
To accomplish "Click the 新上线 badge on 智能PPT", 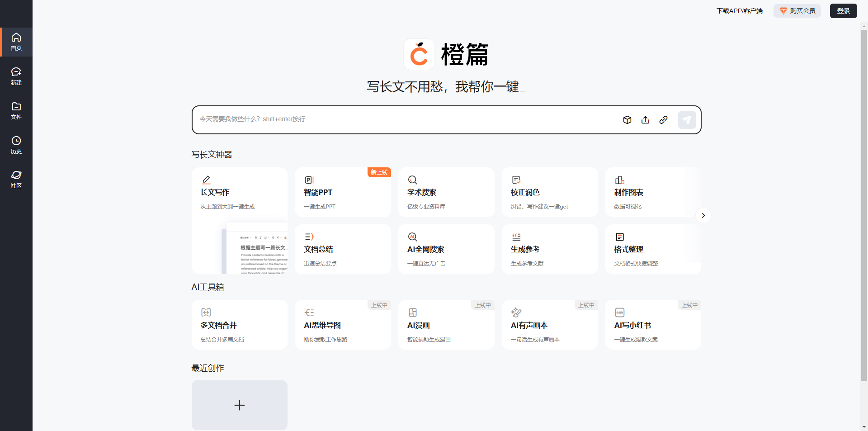I will click(379, 172).
